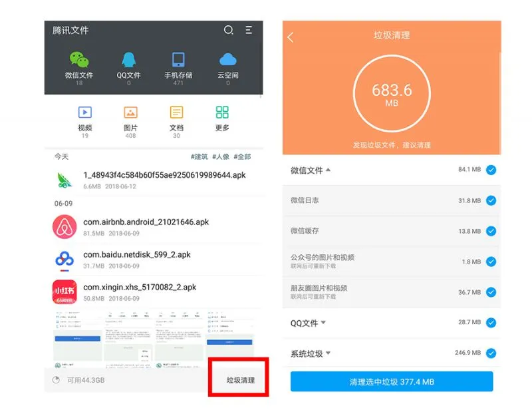Open WeChat files category icon
The width and height of the screenshot is (532, 414).
[79, 59]
